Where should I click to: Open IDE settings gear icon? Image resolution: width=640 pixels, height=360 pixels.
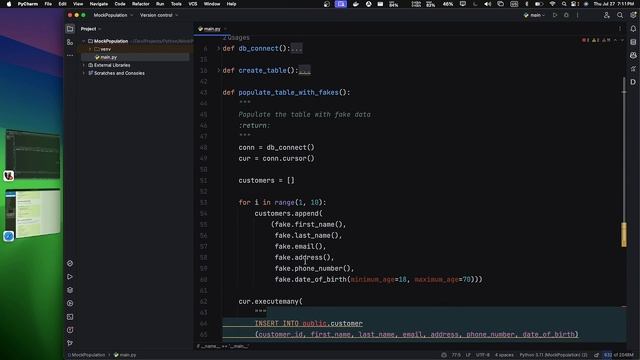pyautogui.click(x=633, y=15)
